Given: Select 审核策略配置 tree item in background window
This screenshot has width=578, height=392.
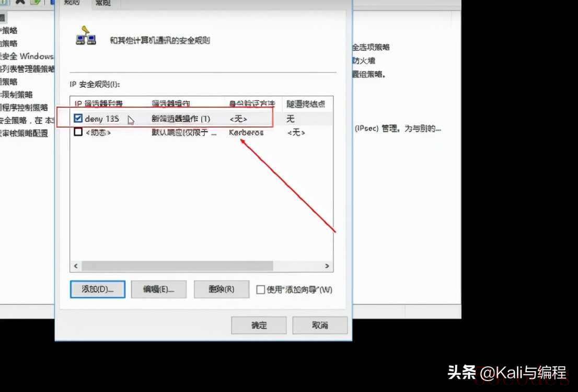Looking at the screenshot, I should click(x=24, y=133).
